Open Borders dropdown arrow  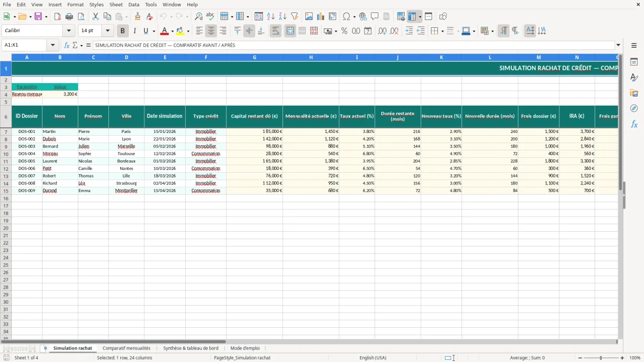coord(442,31)
